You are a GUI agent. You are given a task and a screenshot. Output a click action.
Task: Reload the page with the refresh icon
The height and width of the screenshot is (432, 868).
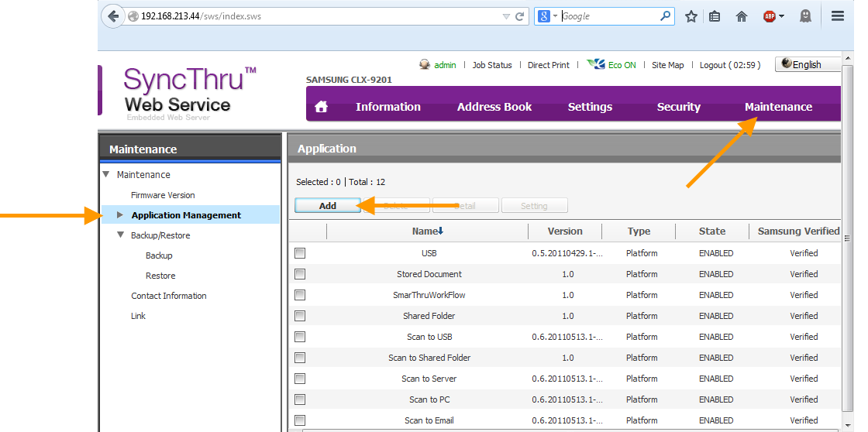pyautogui.click(x=519, y=16)
